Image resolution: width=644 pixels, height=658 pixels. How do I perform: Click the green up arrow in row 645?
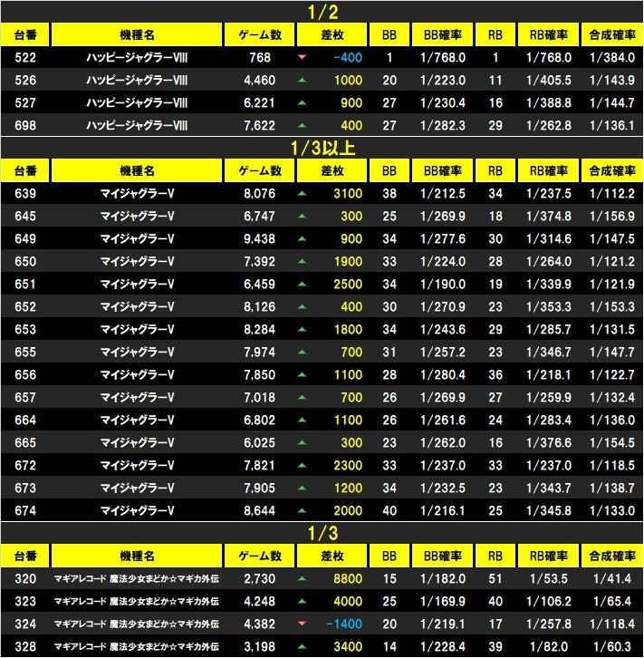pyautogui.click(x=302, y=216)
